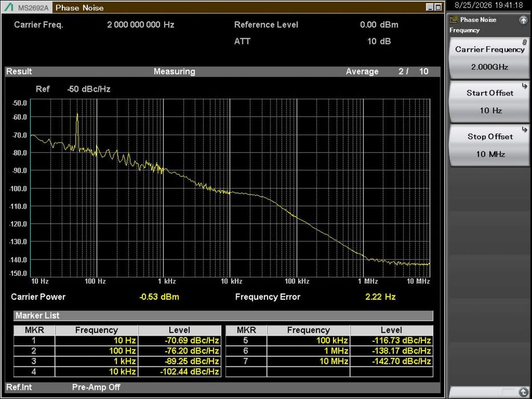Click the -100.0 label on the graph y-axis
Viewport: 532px width, 399px height.
(18, 188)
